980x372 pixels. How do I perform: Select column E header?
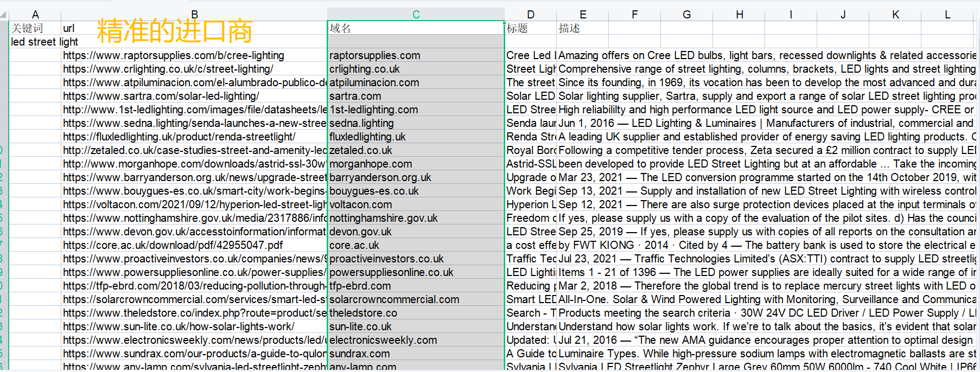[583, 15]
